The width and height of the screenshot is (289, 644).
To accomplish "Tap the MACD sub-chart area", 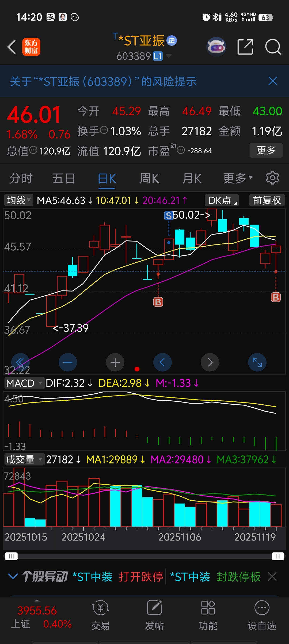I will click(144, 421).
